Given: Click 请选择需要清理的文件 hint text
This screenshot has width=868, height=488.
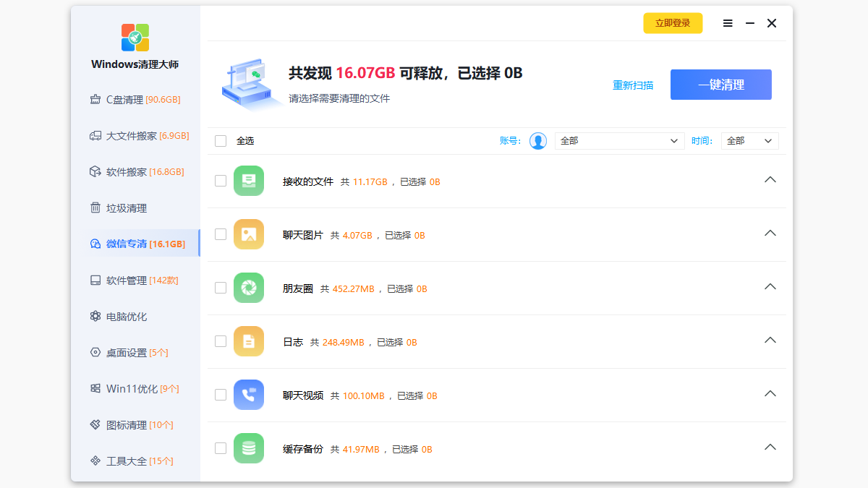Looking at the screenshot, I should pos(339,98).
